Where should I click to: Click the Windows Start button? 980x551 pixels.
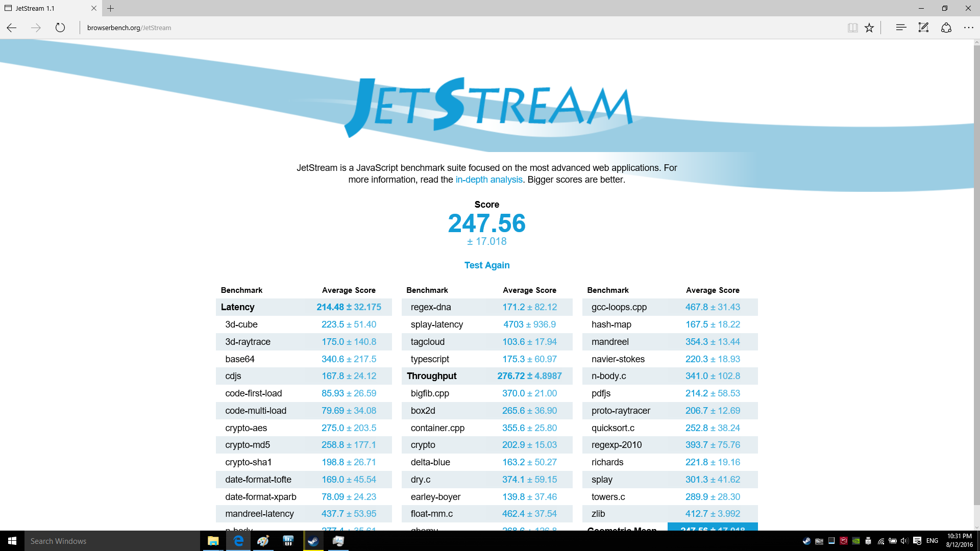[12, 541]
